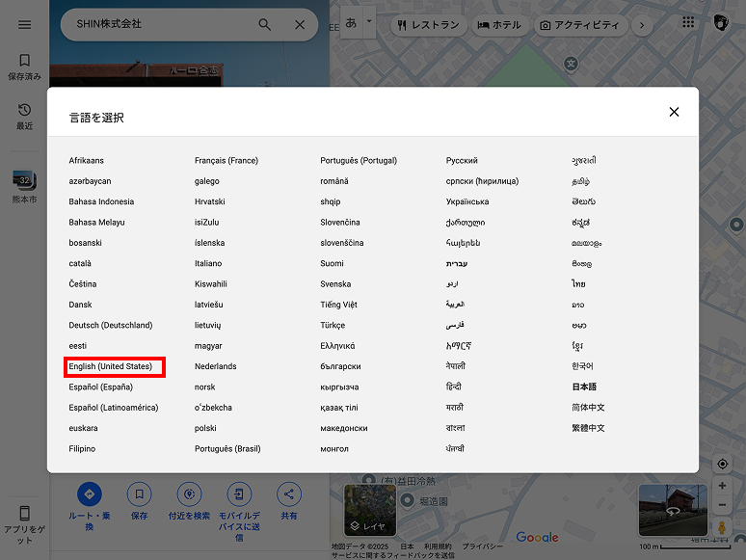This screenshot has width=746, height=560.
Task: Open the hamburger main menu
Action: pyautogui.click(x=25, y=24)
